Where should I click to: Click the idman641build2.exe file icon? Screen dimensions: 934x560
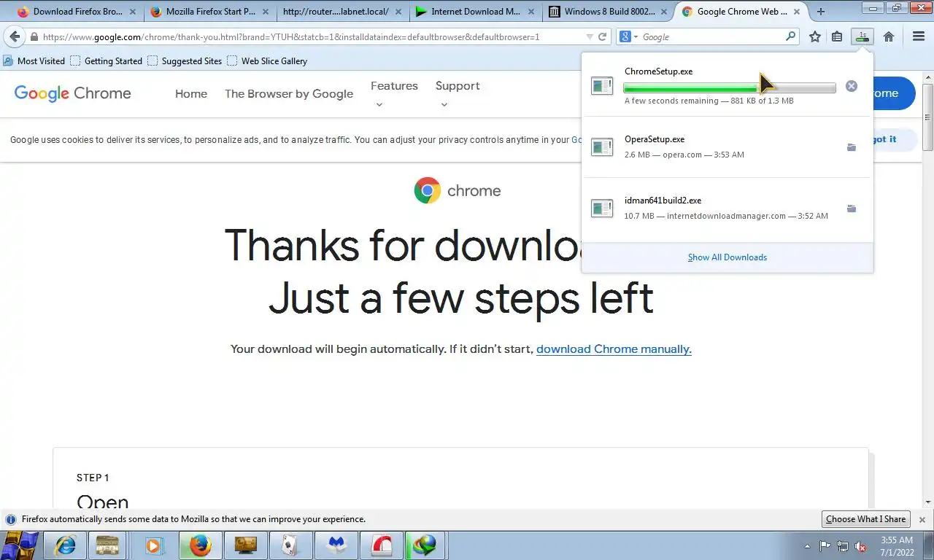click(602, 209)
